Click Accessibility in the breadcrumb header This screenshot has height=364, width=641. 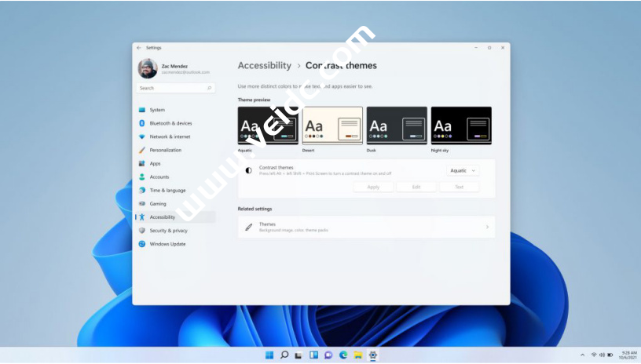coord(264,66)
